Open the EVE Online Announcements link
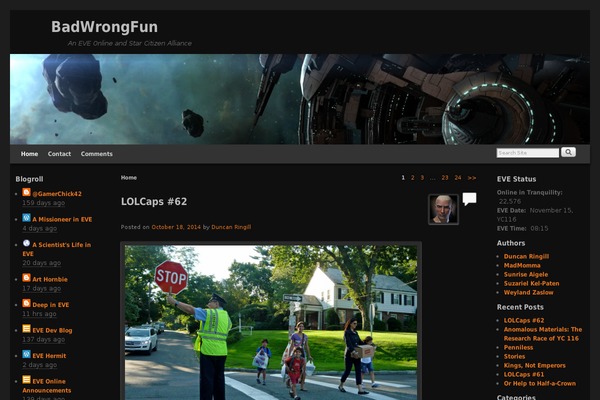600x400 pixels. click(47, 386)
